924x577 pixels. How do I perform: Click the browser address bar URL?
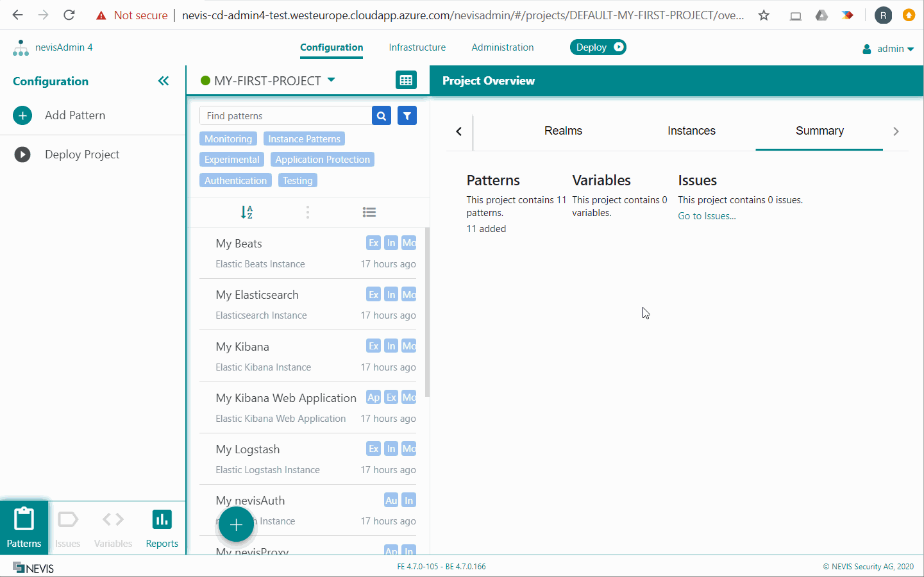(462, 15)
